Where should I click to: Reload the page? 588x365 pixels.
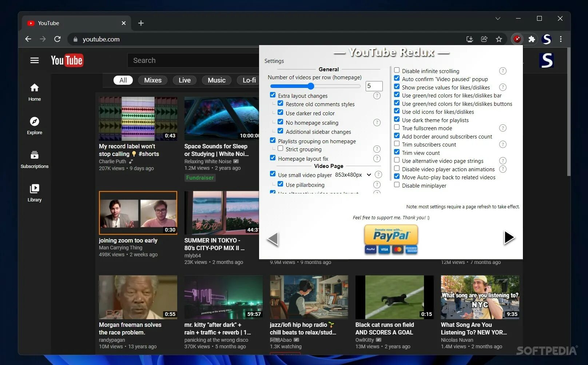(x=57, y=39)
